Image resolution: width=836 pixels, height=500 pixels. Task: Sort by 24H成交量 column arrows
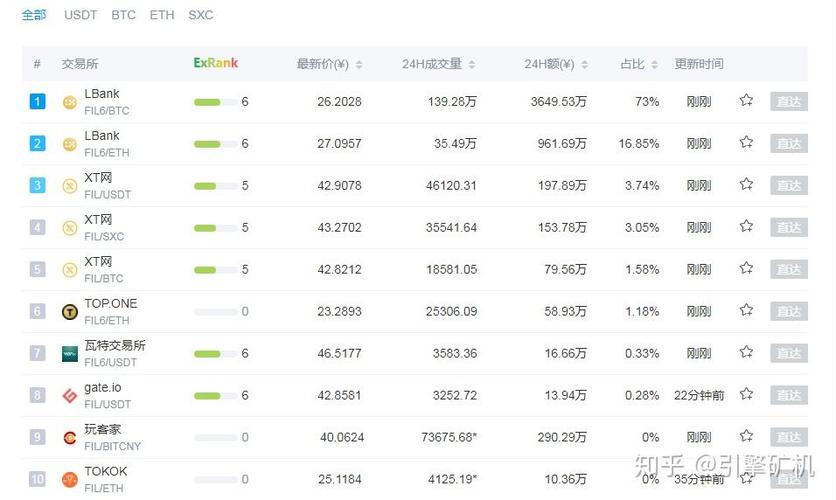(472, 65)
